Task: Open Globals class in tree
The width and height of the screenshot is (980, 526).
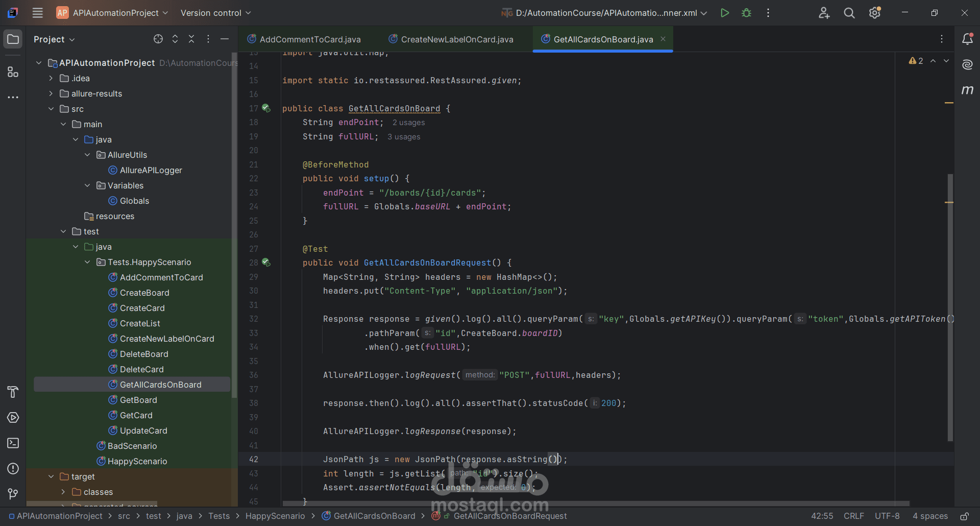Action: pos(134,201)
